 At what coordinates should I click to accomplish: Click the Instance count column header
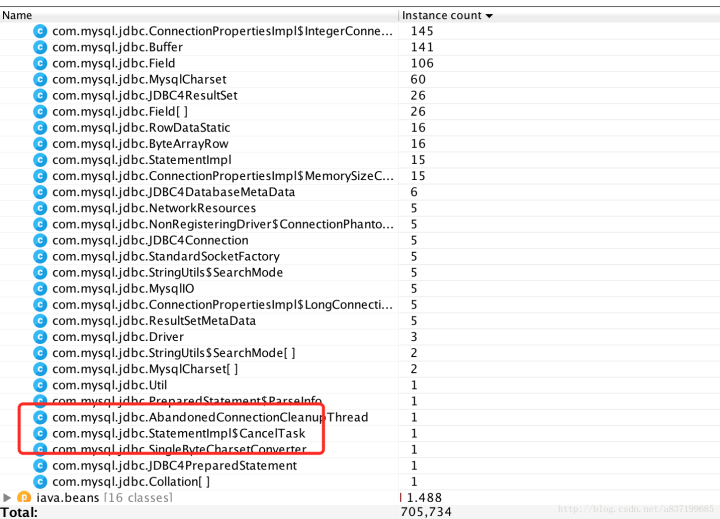point(559,15)
